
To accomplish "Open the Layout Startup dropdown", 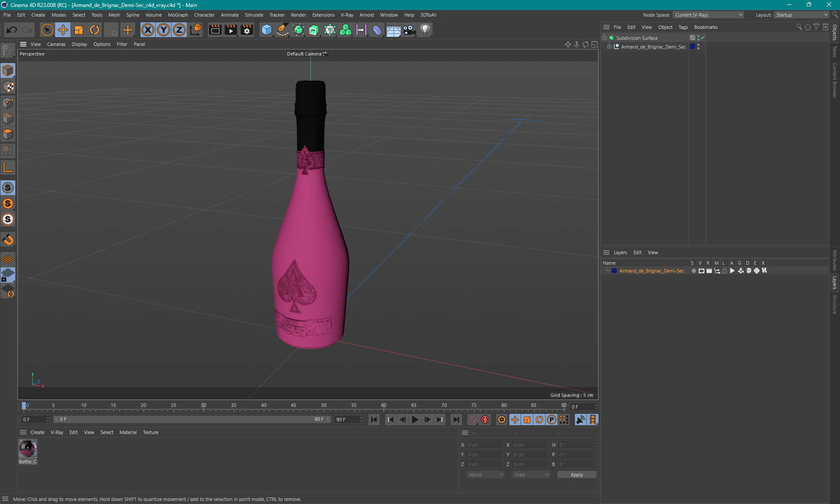I will pyautogui.click(x=801, y=15).
